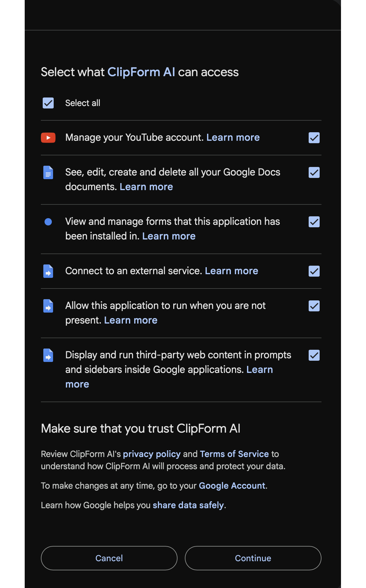
Task: Click the blue dot icon beside forms permission
Action: [x=48, y=222]
